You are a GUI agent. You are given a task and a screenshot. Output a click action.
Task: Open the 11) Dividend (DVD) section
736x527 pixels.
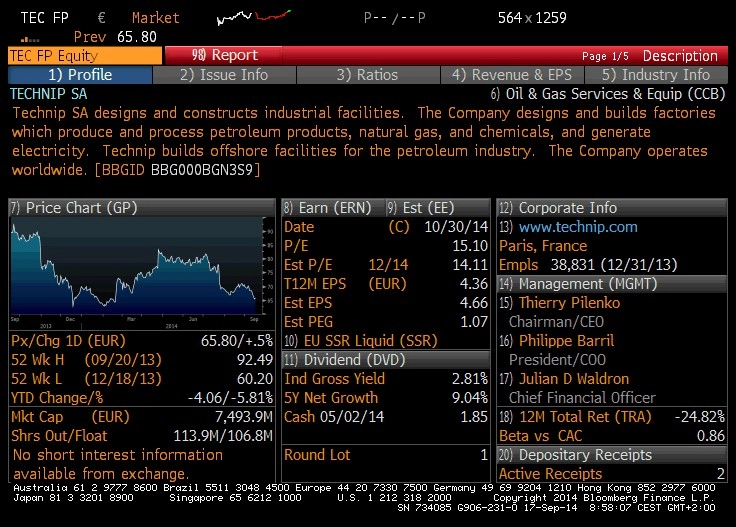(x=385, y=359)
